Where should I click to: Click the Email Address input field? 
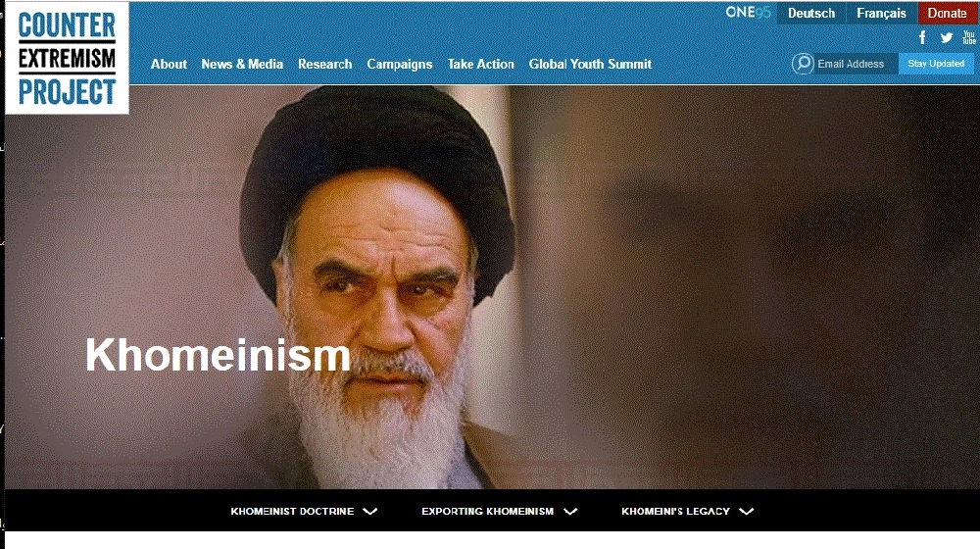(x=857, y=64)
